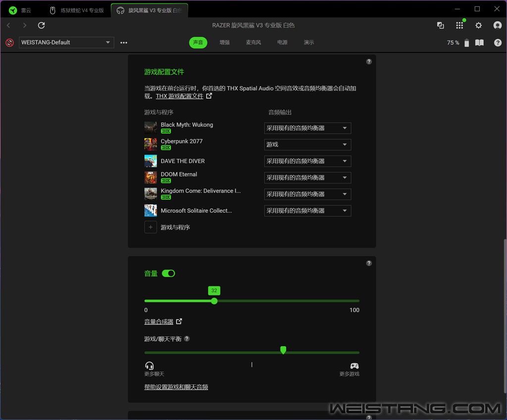Click the refresh icon in the navigation bar
This screenshot has width=507, height=420.
click(42, 25)
